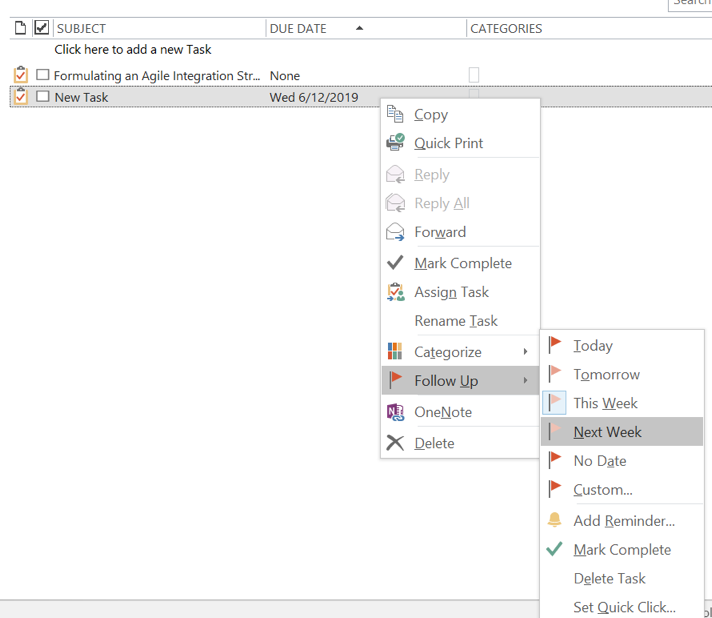
Task: Click the red Today flag icon
Action: click(555, 345)
